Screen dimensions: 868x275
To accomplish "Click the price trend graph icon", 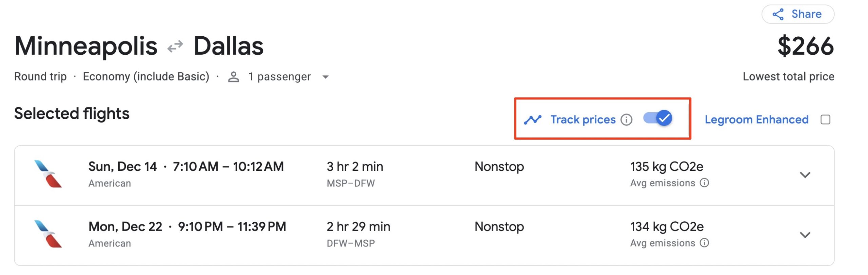I will click(x=532, y=120).
